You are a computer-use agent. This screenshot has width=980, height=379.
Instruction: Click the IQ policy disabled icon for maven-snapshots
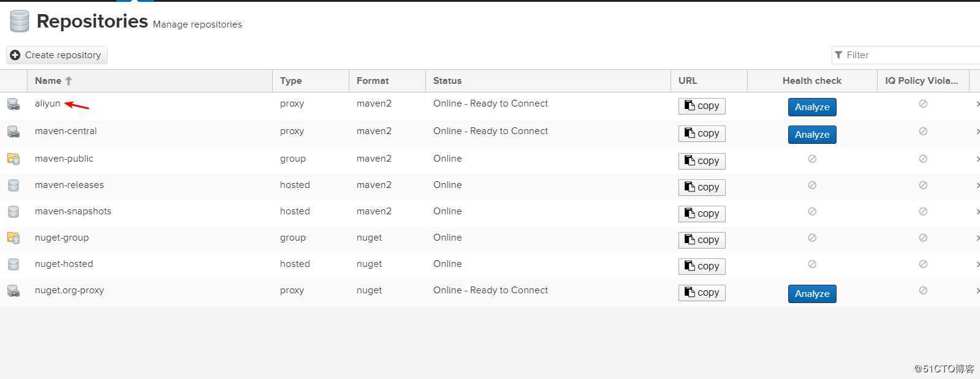point(923,211)
